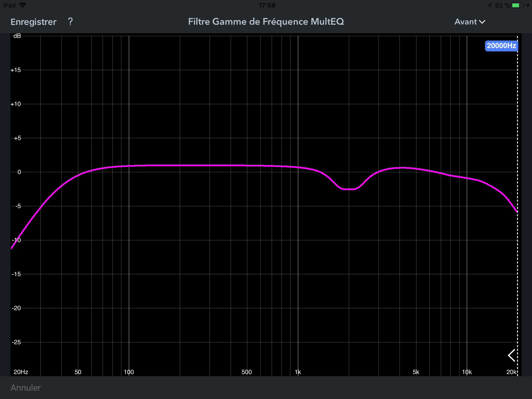
Task: Click the dB unit label
Action: 17,36
